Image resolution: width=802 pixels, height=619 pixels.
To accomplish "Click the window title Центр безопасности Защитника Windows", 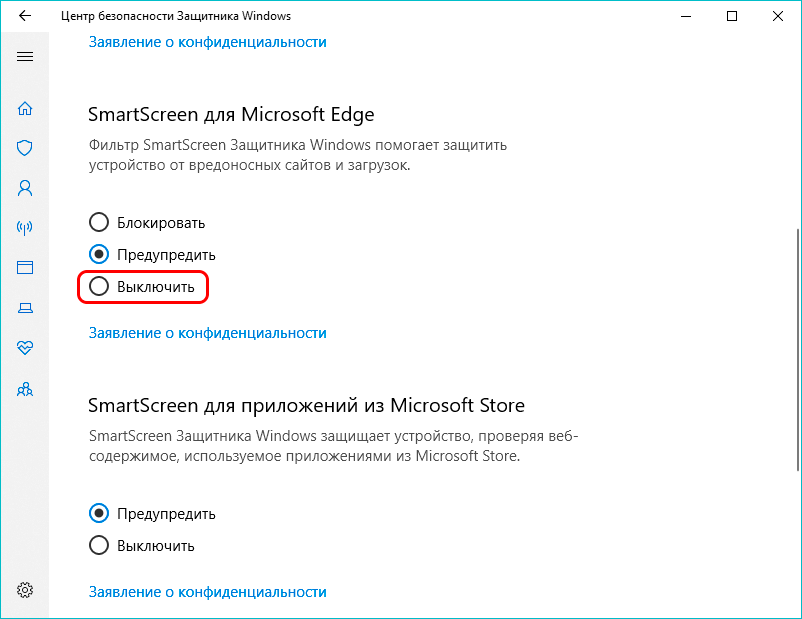I will coord(175,16).
